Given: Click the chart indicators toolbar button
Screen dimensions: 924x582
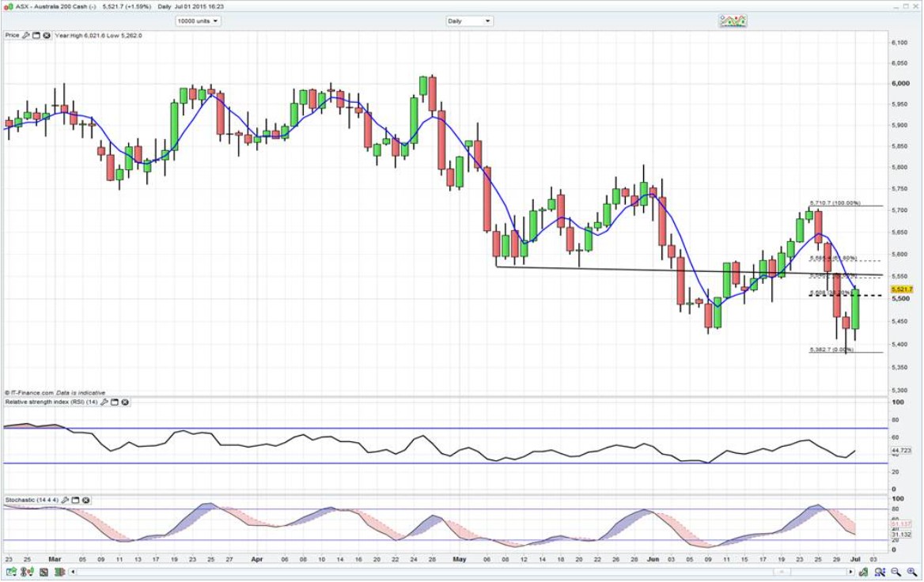Looking at the screenshot, I should point(733,21).
